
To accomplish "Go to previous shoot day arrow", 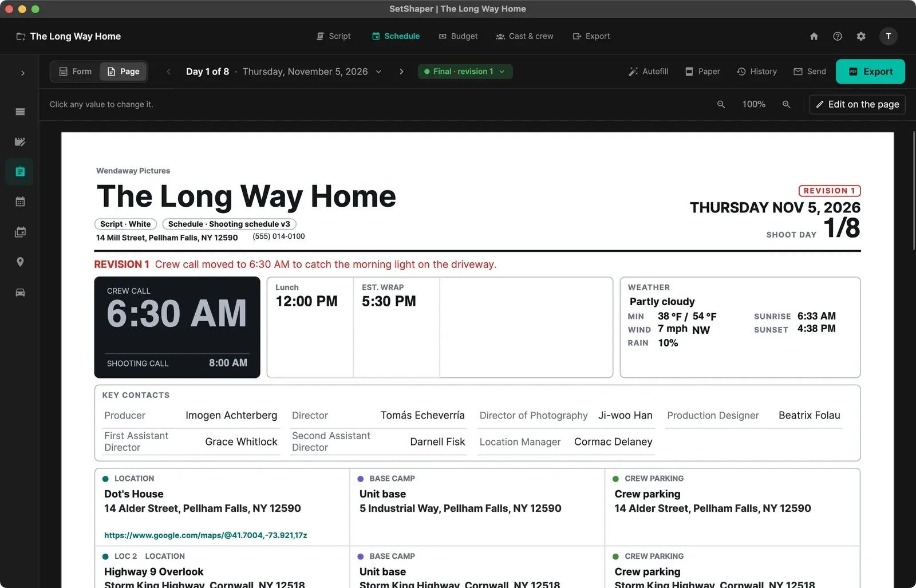I will coord(168,72).
